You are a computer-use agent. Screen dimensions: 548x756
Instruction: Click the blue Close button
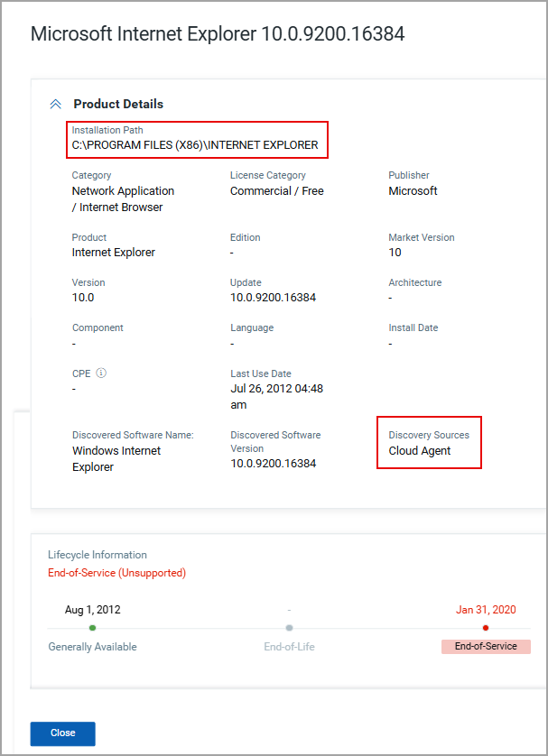[x=62, y=733]
